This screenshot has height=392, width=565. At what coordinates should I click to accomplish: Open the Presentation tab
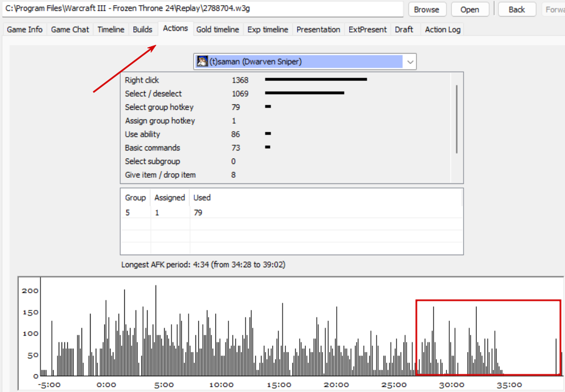click(318, 30)
